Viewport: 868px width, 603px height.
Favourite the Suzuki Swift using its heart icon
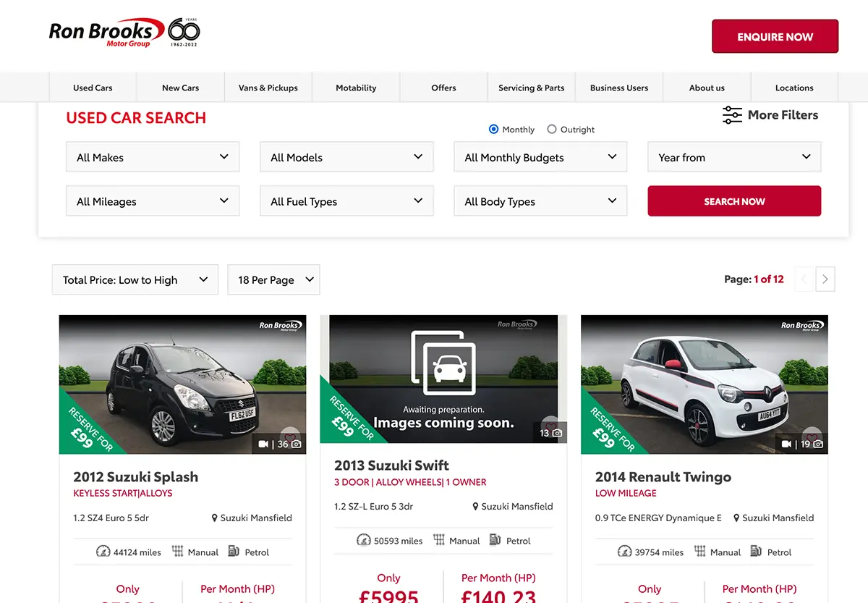tap(550, 426)
